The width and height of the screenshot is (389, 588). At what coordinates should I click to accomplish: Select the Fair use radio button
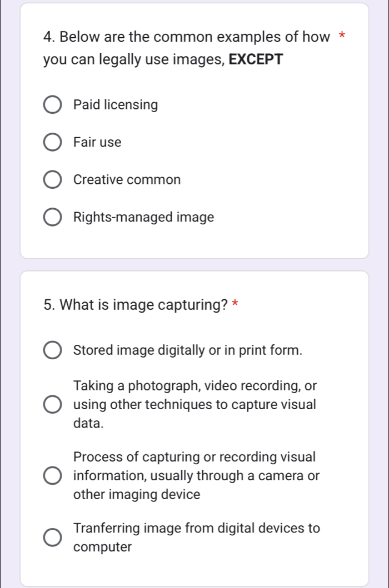53,142
